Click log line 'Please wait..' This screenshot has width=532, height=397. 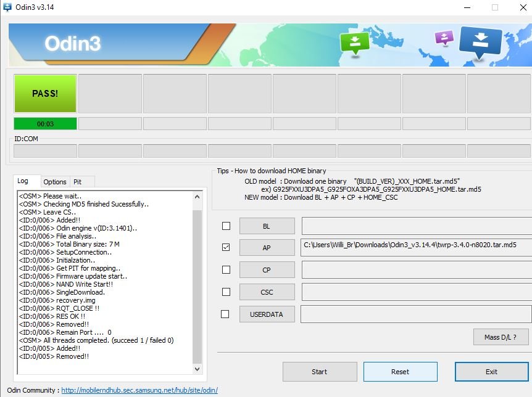tap(50, 196)
